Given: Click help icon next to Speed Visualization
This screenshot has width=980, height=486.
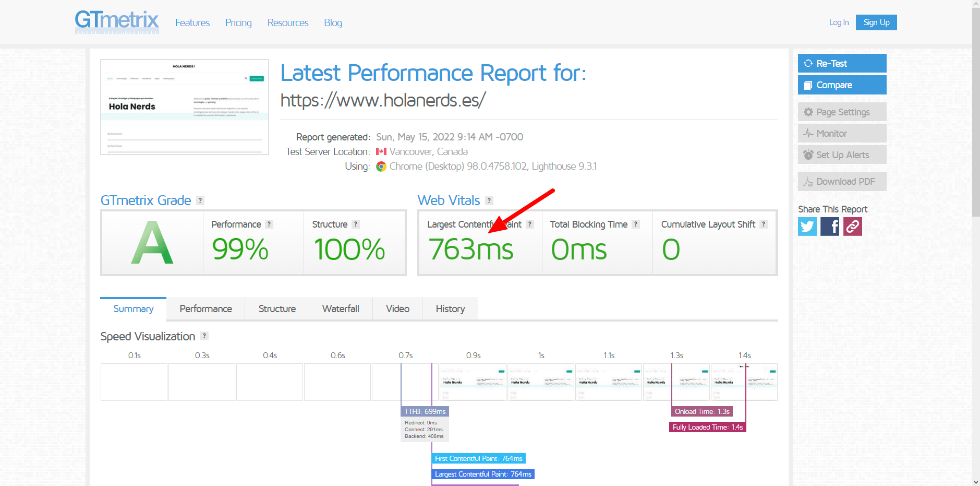Looking at the screenshot, I should click(x=204, y=336).
